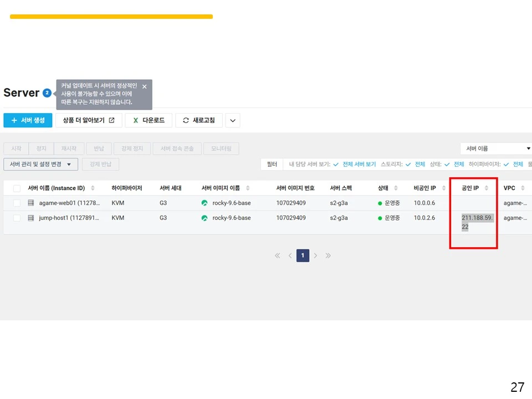Click jump-host1 server name
Image resolution: width=532 pixels, height=399 pixels.
pos(69,218)
